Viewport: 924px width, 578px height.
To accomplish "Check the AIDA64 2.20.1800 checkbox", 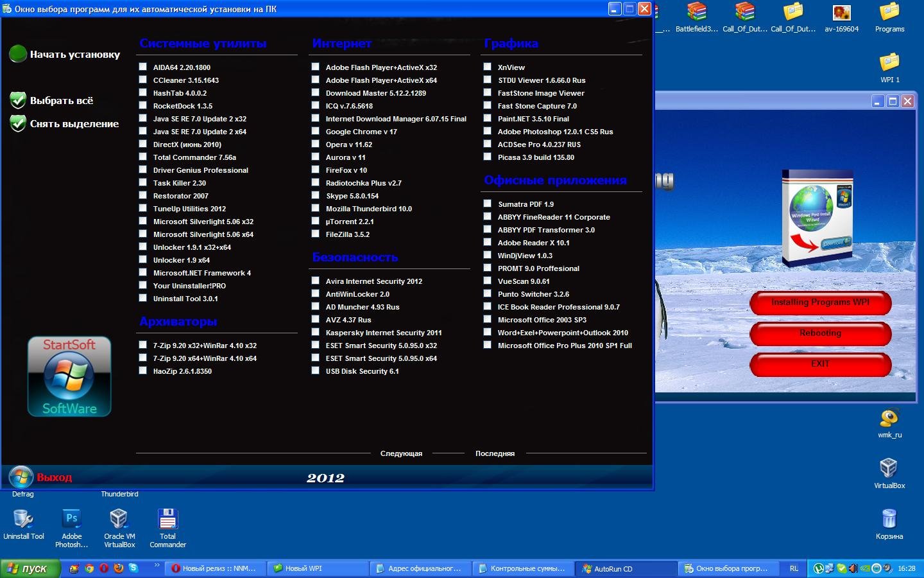I will point(143,67).
